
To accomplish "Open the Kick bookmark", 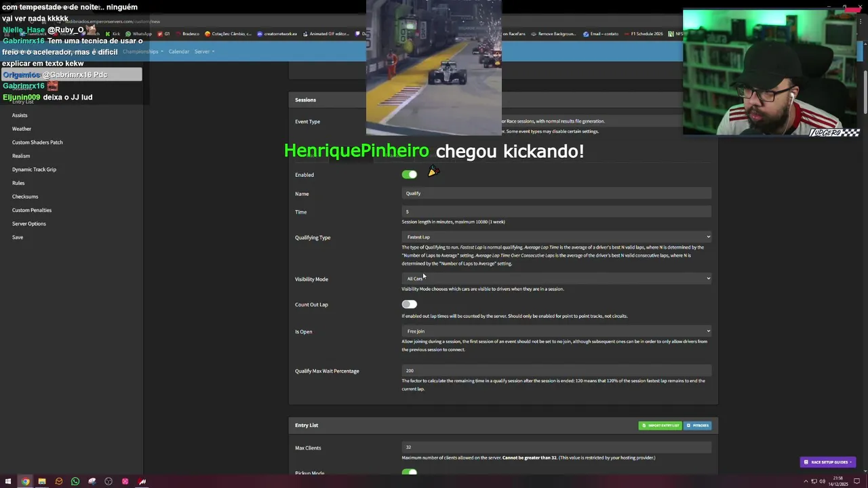I will click(113, 33).
